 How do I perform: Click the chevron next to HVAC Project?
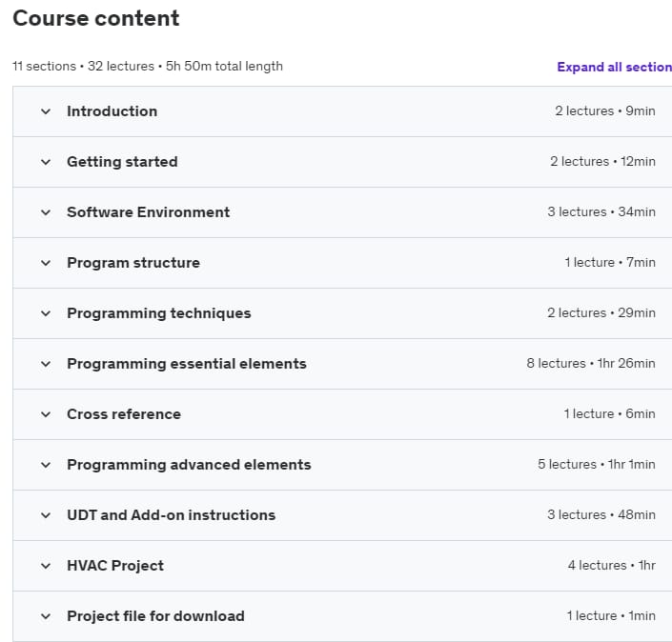(45, 566)
